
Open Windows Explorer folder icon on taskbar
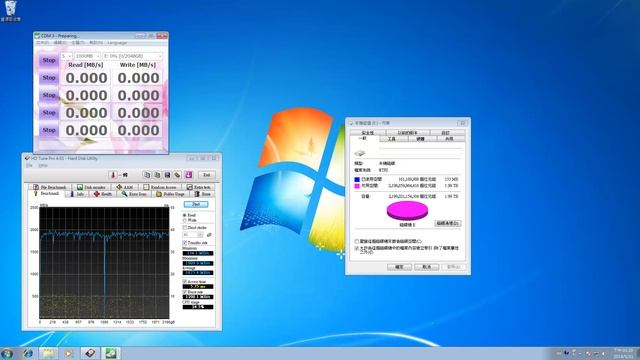pos(49,353)
